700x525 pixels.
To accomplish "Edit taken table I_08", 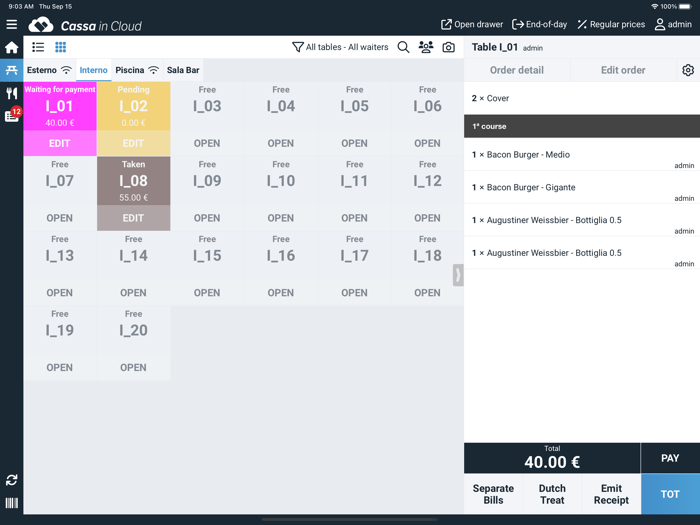I will (x=133, y=218).
